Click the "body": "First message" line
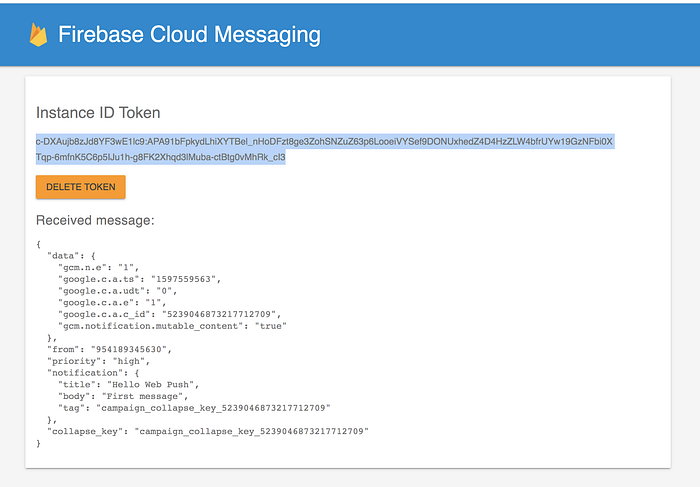The image size is (700, 487). (x=123, y=396)
